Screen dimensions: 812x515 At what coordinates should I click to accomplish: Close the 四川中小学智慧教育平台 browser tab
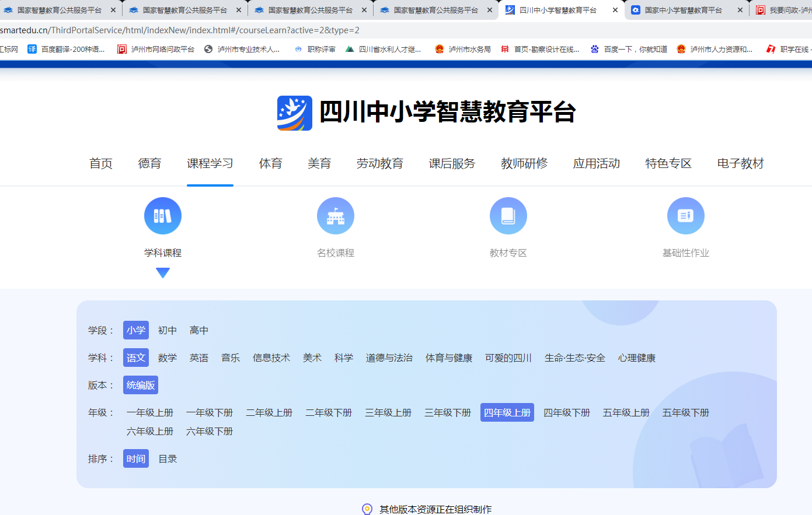(x=615, y=10)
